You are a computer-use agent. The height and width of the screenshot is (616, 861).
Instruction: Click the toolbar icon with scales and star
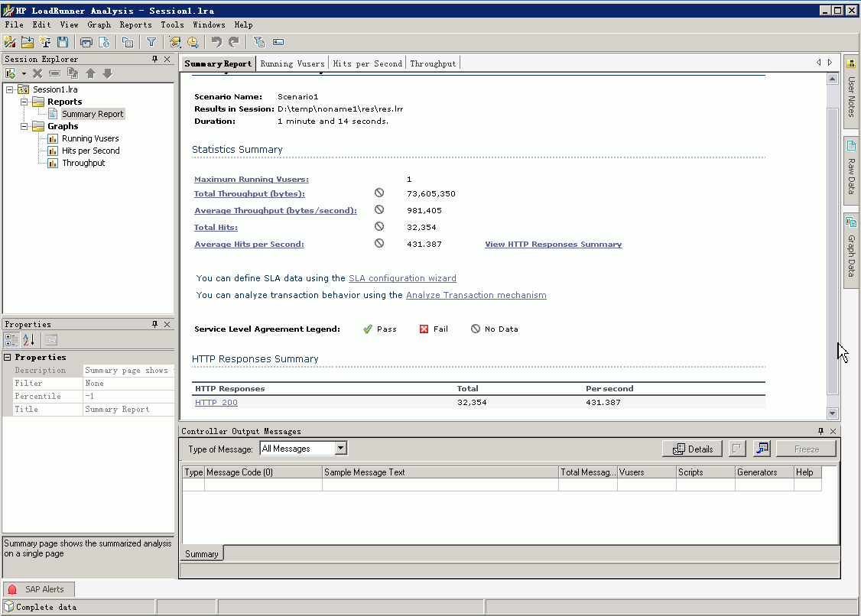click(45, 42)
